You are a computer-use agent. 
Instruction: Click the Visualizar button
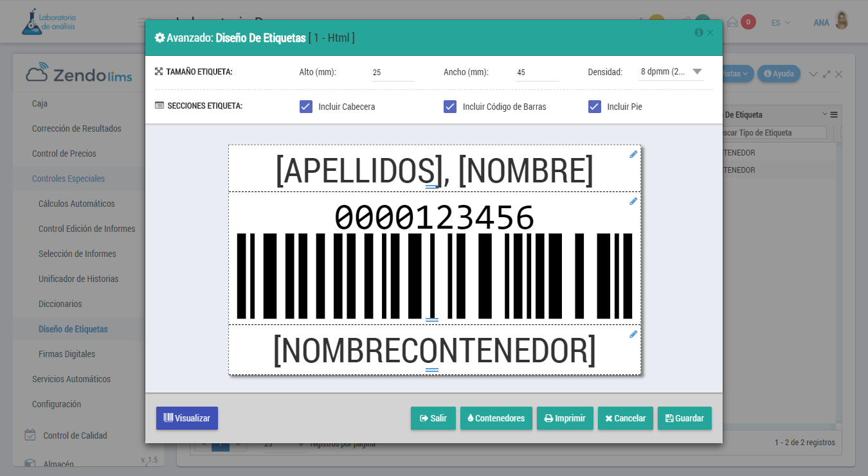pos(187,418)
